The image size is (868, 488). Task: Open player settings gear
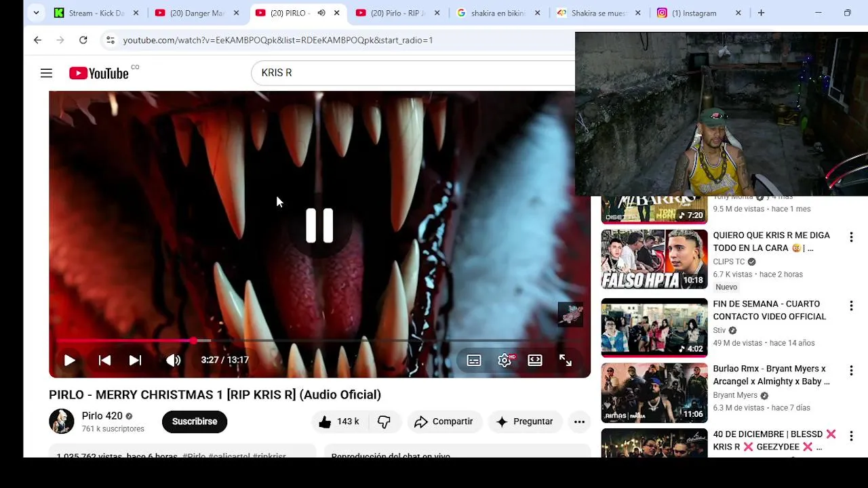point(505,360)
